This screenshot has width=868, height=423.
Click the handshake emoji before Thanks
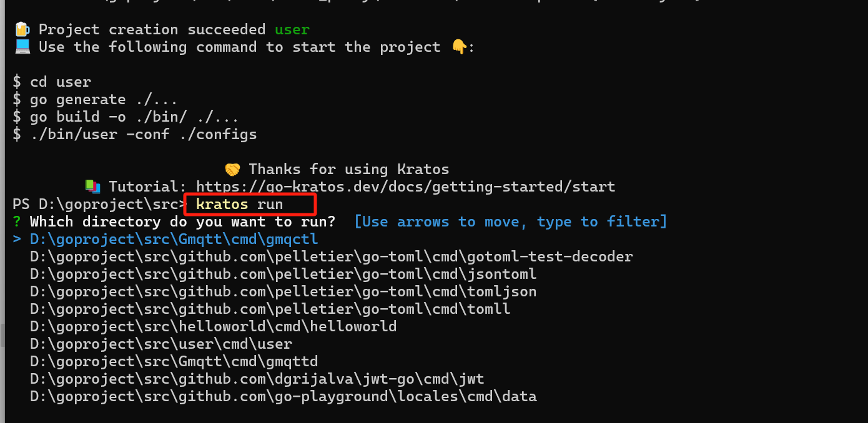[232, 169]
